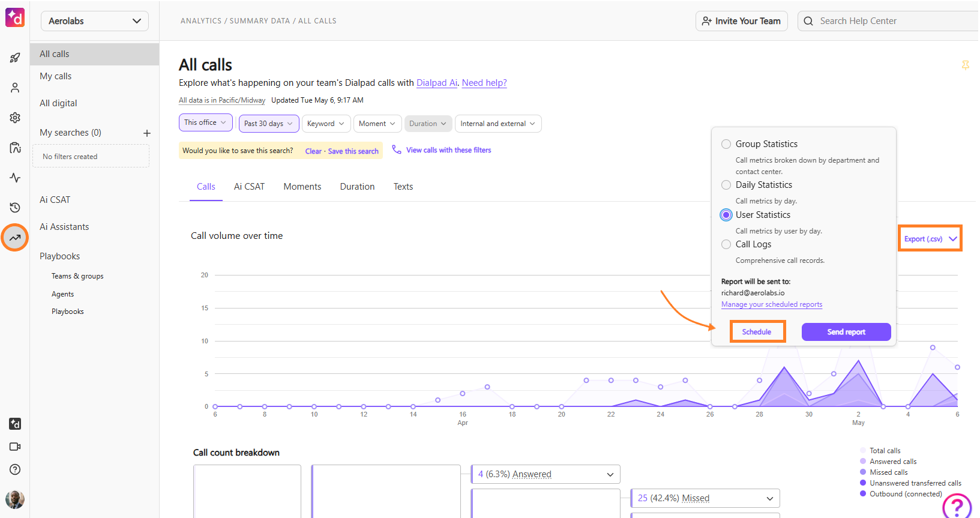Open the Dialpad Ai link
The height and width of the screenshot is (518, 980).
click(x=437, y=83)
